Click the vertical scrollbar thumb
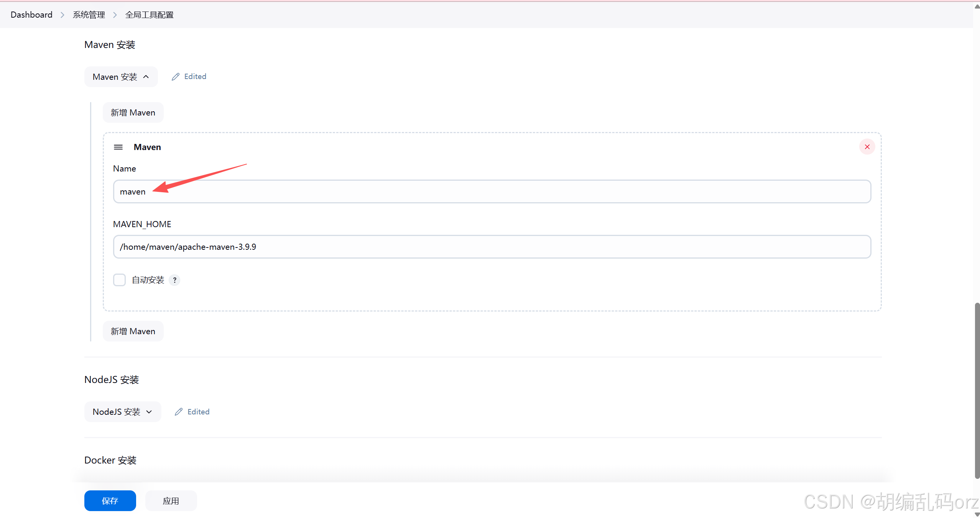The width and height of the screenshot is (980, 518). coord(977,391)
